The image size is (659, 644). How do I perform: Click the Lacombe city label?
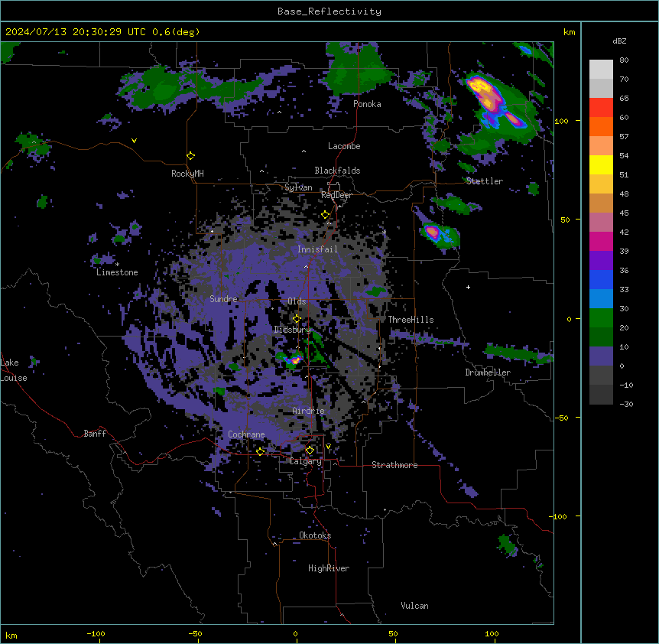[x=344, y=146]
